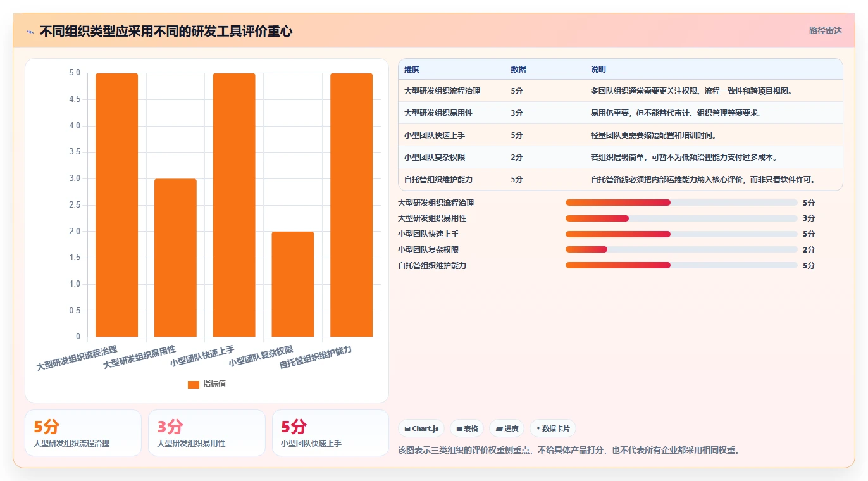The image size is (868, 481).
Task: Click the progress bar for 大型研发组织易用性
Action: pos(681,218)
